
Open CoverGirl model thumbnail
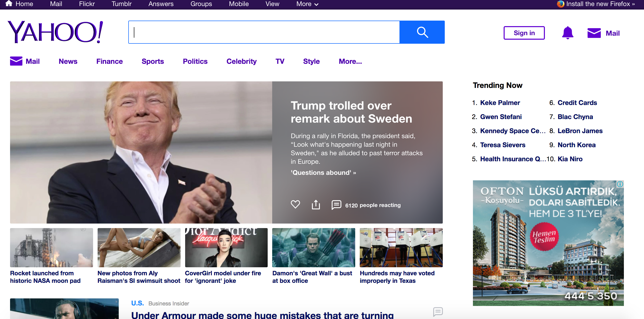(226, 248)
